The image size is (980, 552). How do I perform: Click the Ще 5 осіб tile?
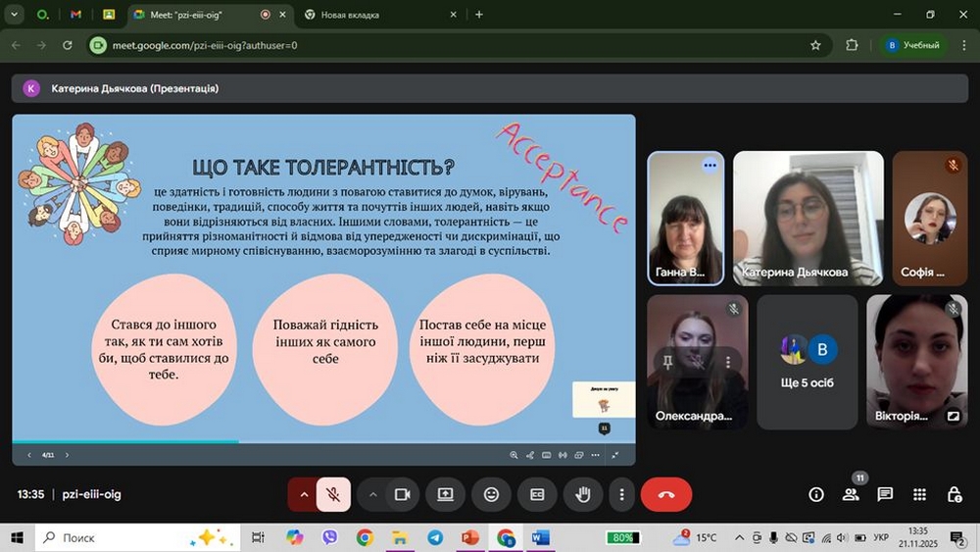tap(807, 362)
